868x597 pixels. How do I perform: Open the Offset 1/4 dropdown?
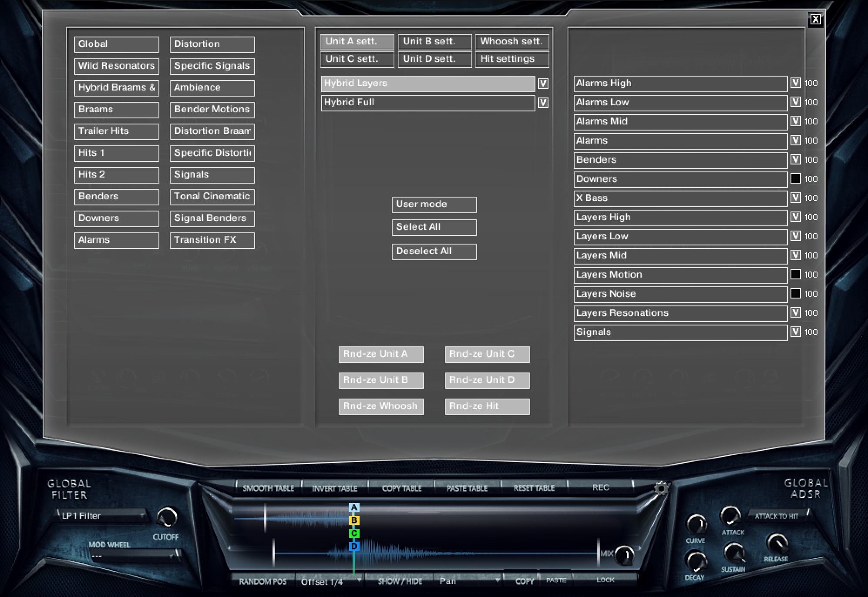[x=330, y=582]
